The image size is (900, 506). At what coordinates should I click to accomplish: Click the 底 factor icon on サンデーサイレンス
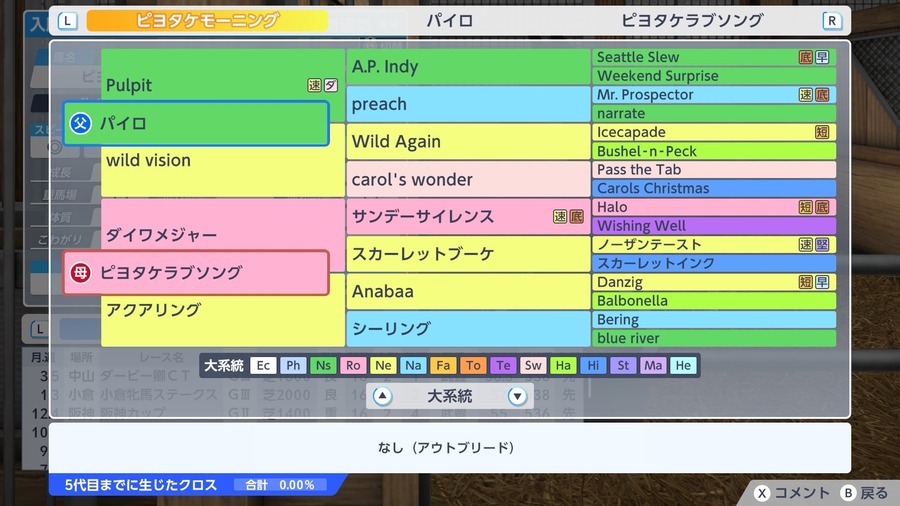click(x=577, y=216)
